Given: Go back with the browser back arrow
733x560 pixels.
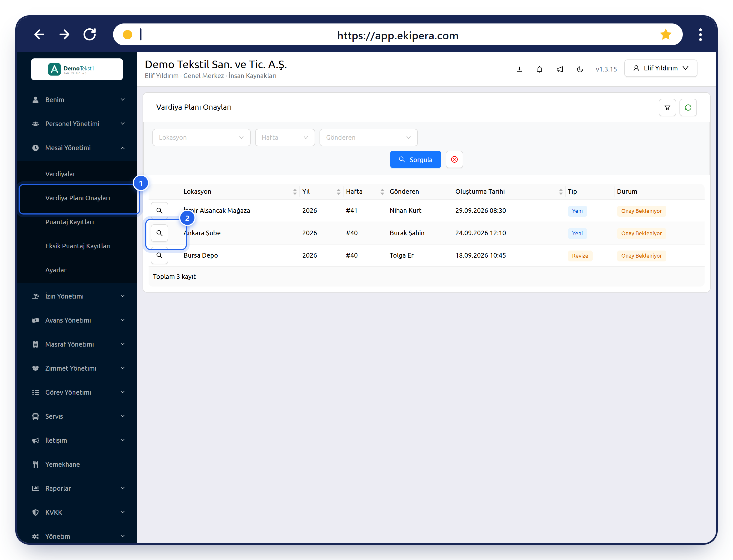Looking at the screenshot, I should point(39,34).
